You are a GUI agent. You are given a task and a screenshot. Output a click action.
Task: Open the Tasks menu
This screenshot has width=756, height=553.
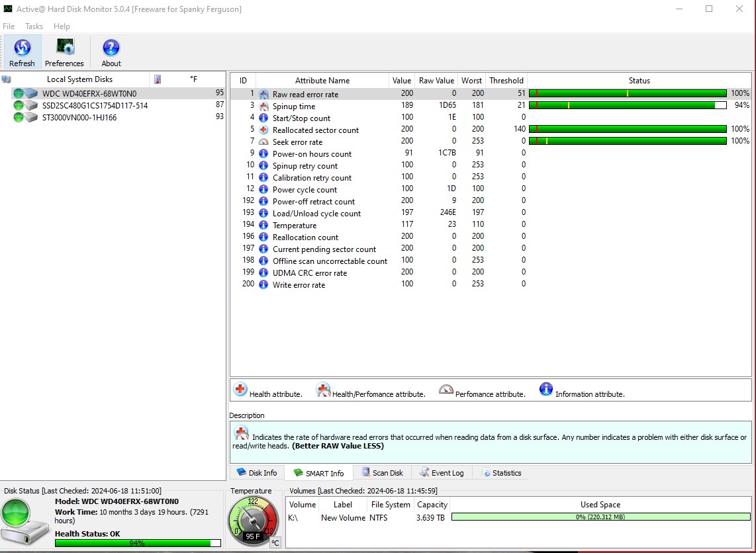click(34, 26)
